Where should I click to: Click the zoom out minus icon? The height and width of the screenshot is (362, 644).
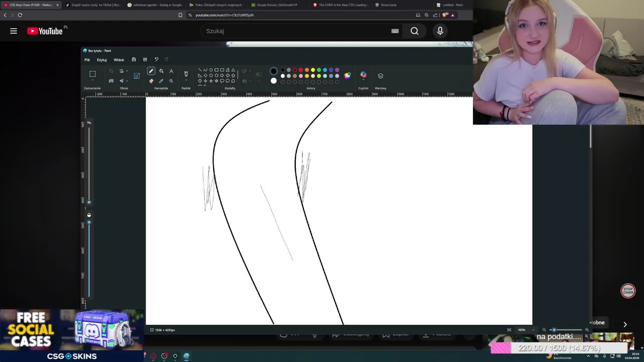pyautogui.click(x=544, y=330)
